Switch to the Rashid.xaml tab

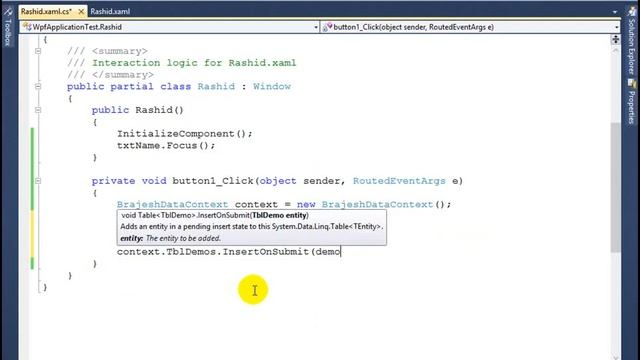tap(110, 11)
